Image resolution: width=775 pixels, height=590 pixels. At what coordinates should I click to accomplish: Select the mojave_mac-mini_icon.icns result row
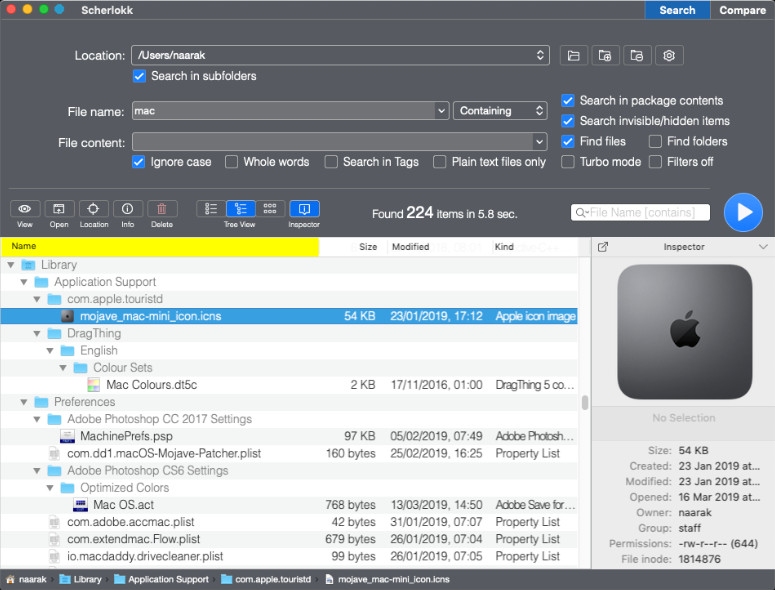point(289,316)
